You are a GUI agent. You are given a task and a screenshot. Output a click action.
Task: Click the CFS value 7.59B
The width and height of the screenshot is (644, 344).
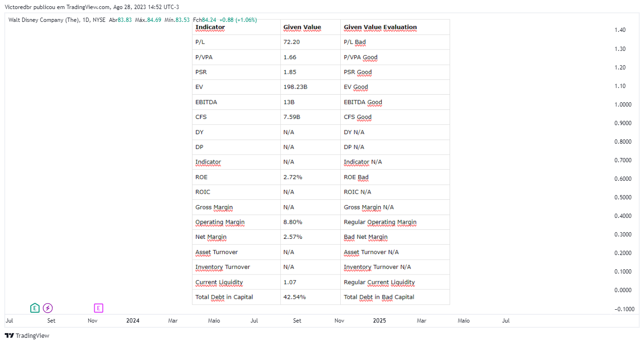click(x=291, y=117)
